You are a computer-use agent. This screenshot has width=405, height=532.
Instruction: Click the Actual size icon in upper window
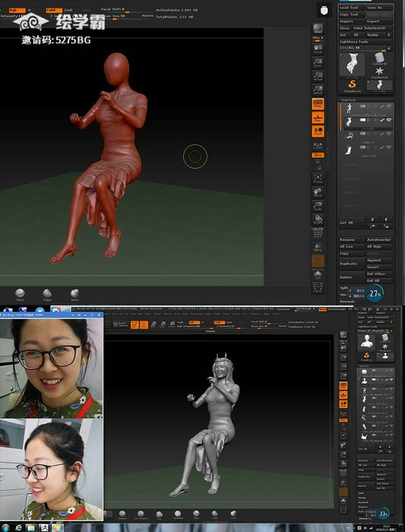[x=318, y=76]
